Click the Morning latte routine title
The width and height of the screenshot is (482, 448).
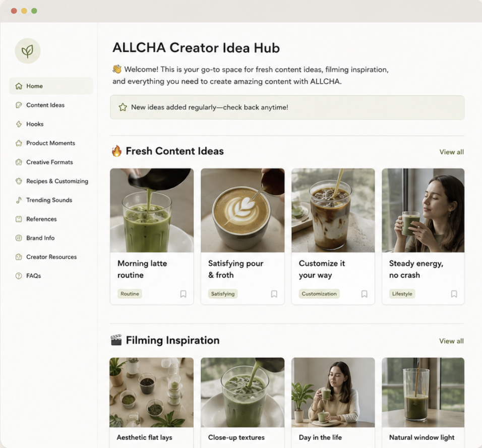142,269
